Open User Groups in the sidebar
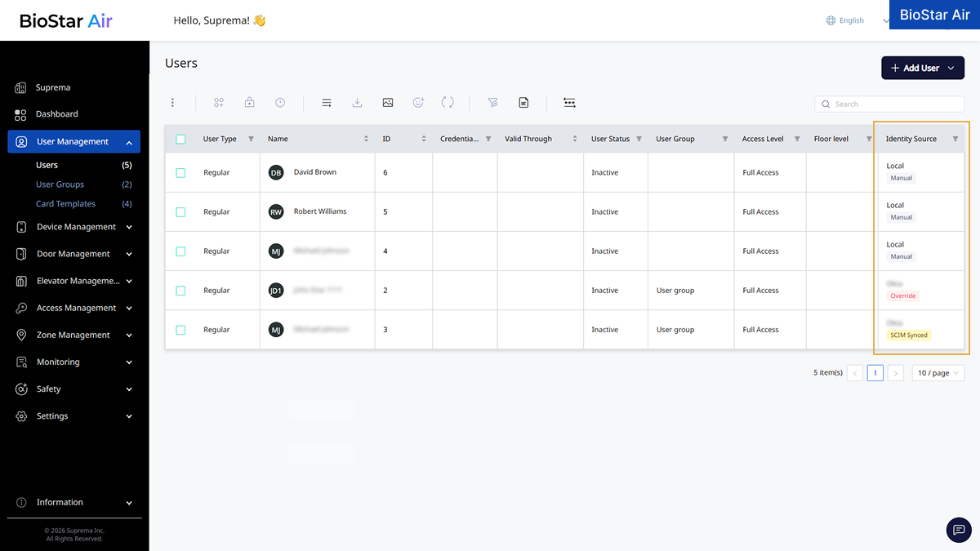Image resolution: width=980 pixels, height=551 pixels. [x=60, y=184]
